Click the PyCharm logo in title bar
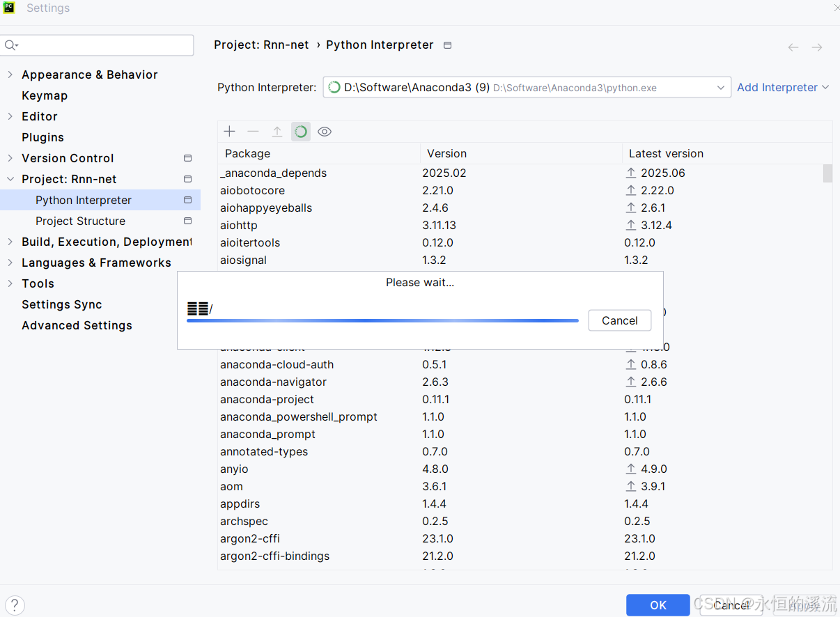840x617 pixels. coord(9,8)
